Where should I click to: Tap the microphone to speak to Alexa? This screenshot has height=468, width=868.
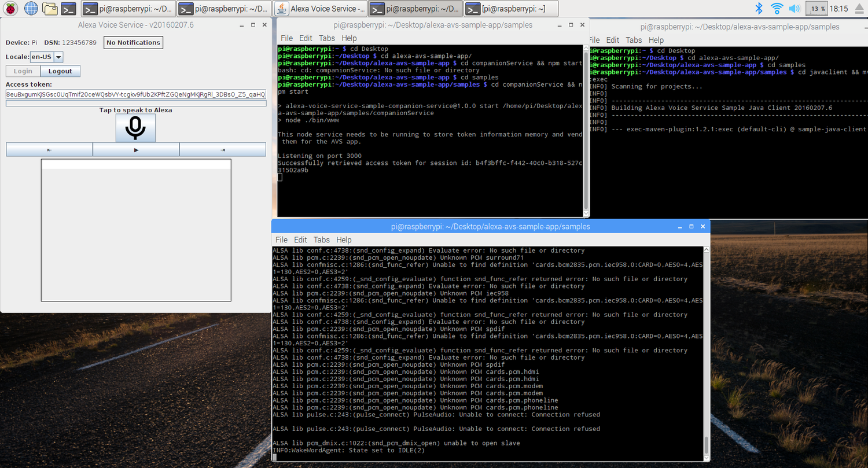coord(135,128)
